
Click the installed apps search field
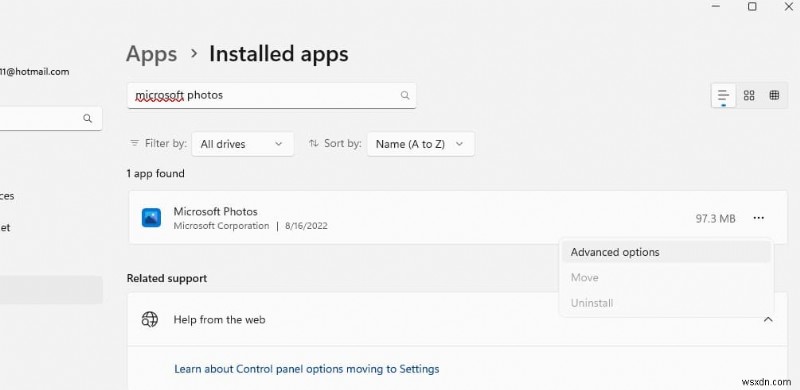(271, 95)
